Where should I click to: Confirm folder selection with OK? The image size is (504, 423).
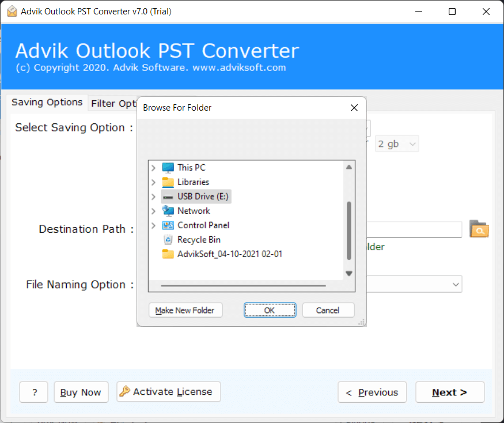coord(270,310)
